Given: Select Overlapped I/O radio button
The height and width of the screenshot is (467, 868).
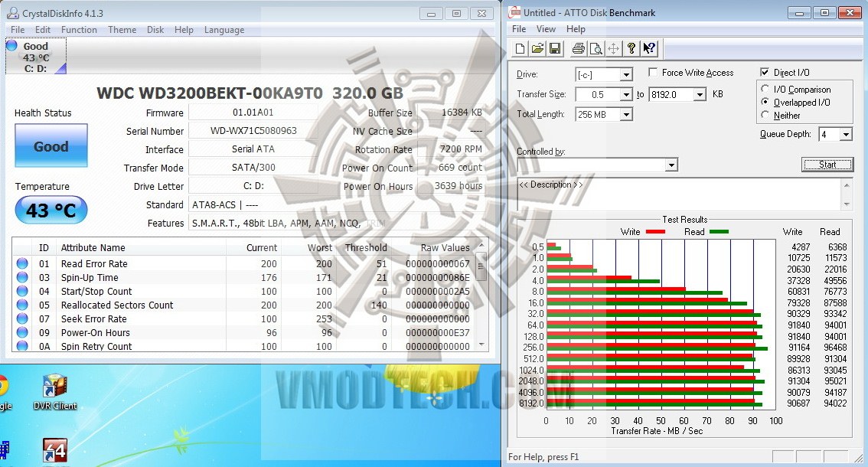Looking at the screenshot, I should (765, 102).
